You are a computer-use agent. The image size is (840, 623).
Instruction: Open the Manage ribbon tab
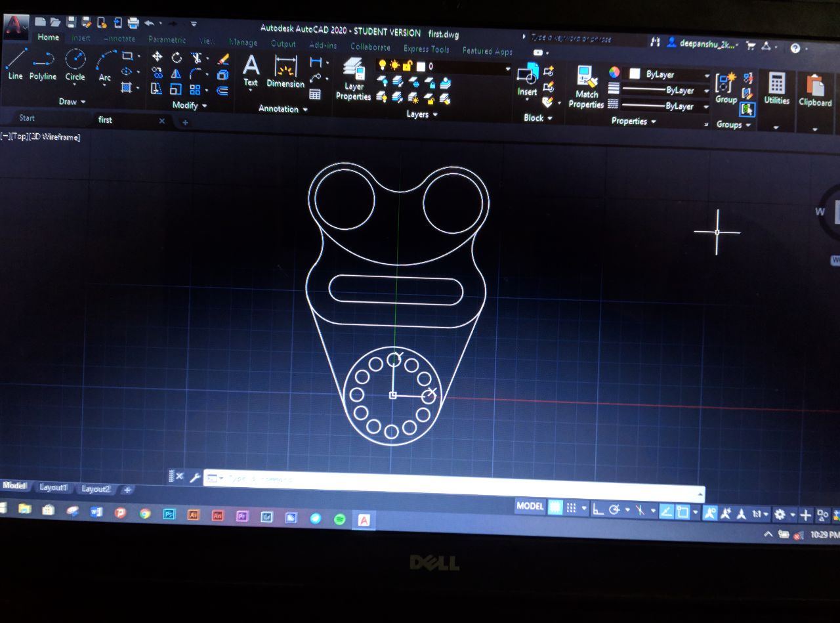tap(243, 43)
